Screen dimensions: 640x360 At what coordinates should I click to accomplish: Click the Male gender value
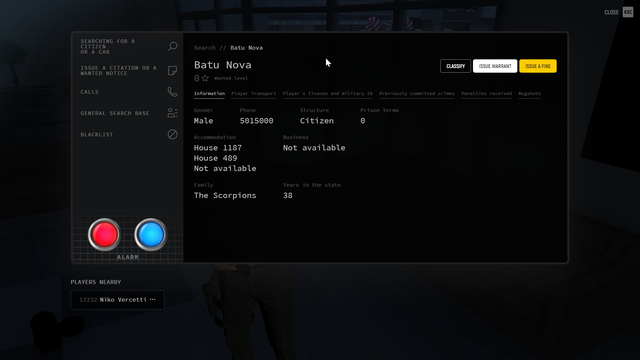pyautogui.click(x=203, y=121)
